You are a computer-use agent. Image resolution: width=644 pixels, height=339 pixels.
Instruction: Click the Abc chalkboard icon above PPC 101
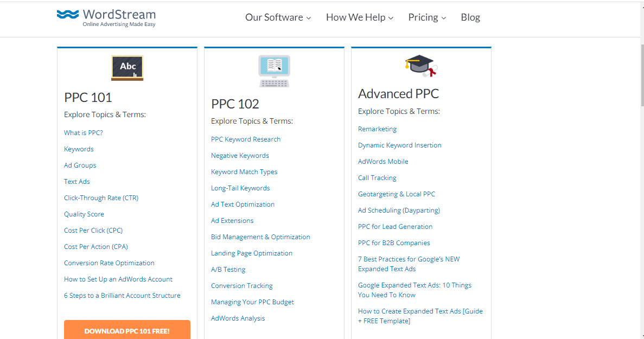click(x=127, y=68)
